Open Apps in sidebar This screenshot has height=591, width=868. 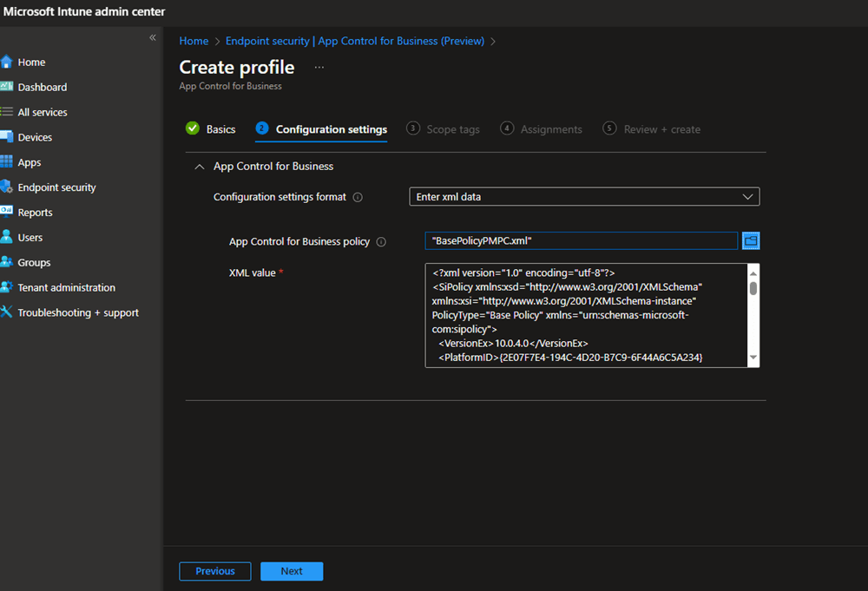click(30, 162)
